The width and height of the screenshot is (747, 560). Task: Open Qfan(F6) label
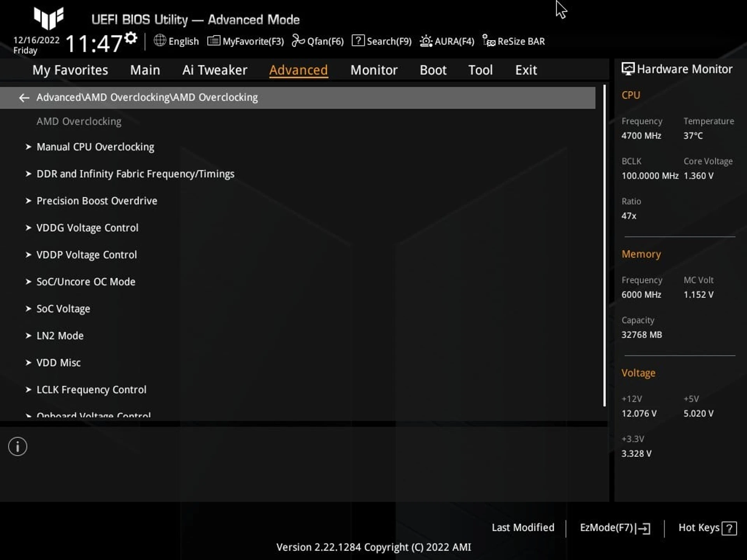325,41
